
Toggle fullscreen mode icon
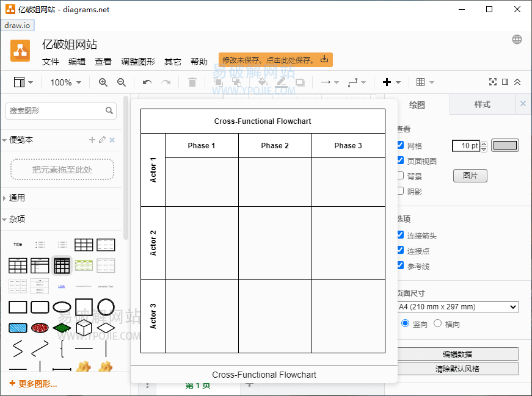click(x=493, y=82)
